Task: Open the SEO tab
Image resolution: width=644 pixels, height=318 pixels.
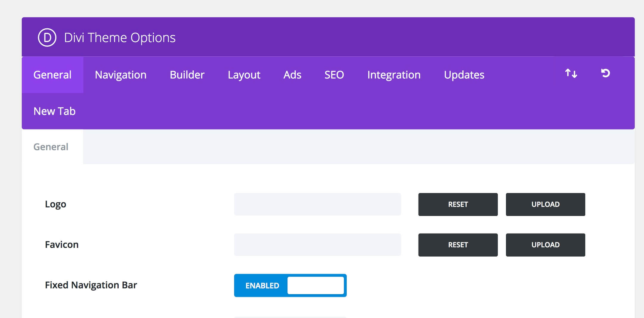Action: coord(334,75)
